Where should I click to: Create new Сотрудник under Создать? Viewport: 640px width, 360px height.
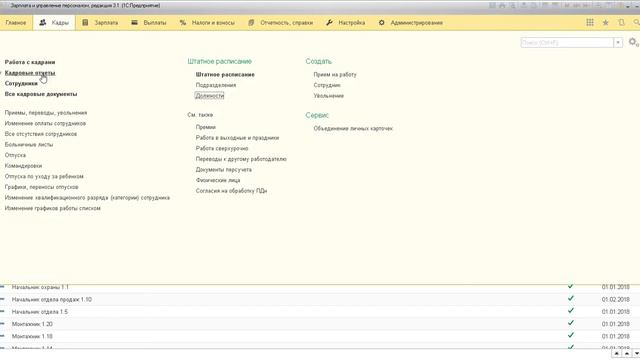click(327, 85)
